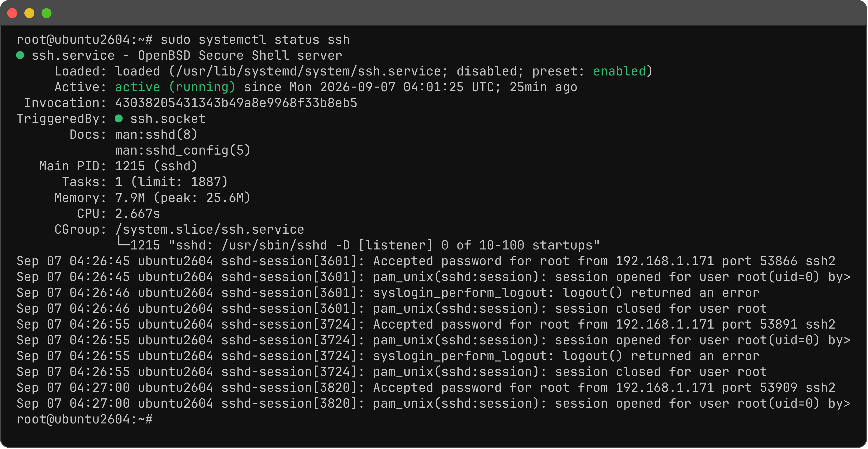Click the man:sshd_config(5) docs reference
Viewport: 868px width, 449px height.
[x=183, y=150]
